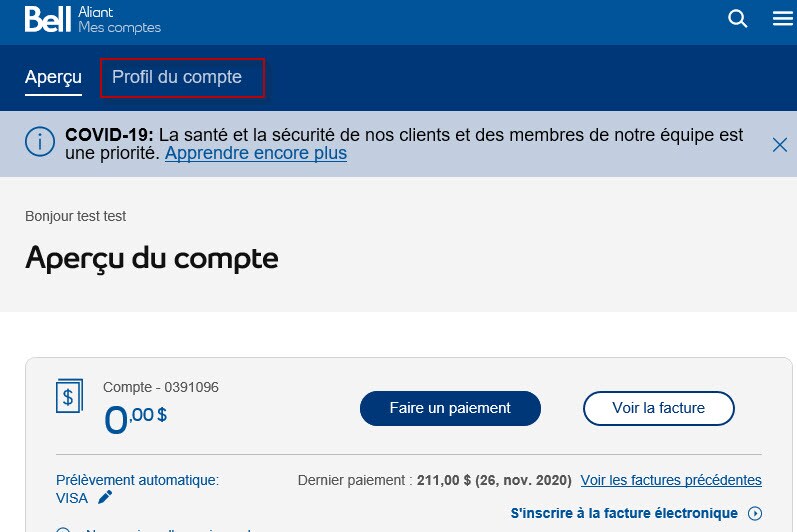Click the 0,00 $ balance amount
Image resolution: width=797 pixels, height=532 pixels.
135,419
